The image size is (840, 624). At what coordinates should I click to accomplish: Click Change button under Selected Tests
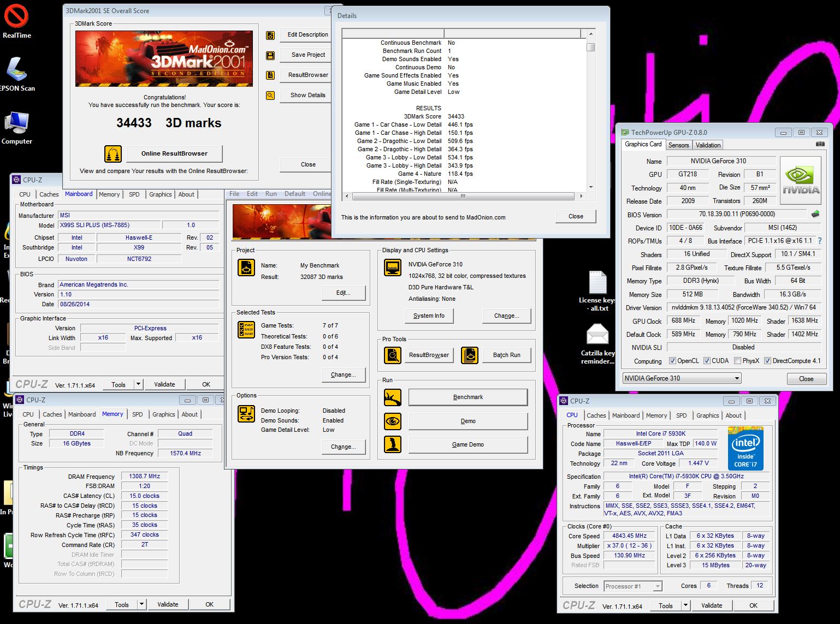click(x=343, y=375)
